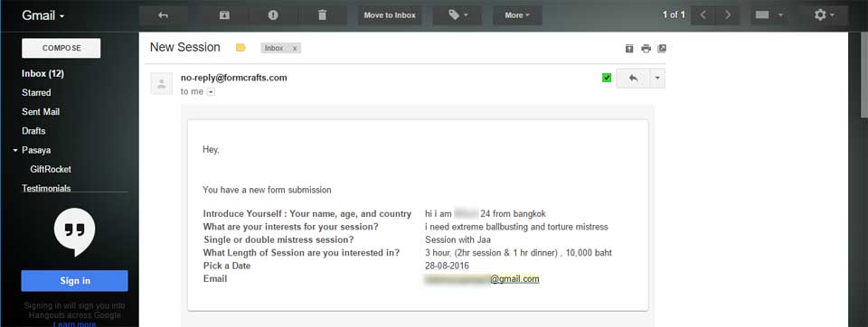The width and height of the screenshot is (868, 327).
Task: Report this email as spam
Action: click(x=273, y=15)
